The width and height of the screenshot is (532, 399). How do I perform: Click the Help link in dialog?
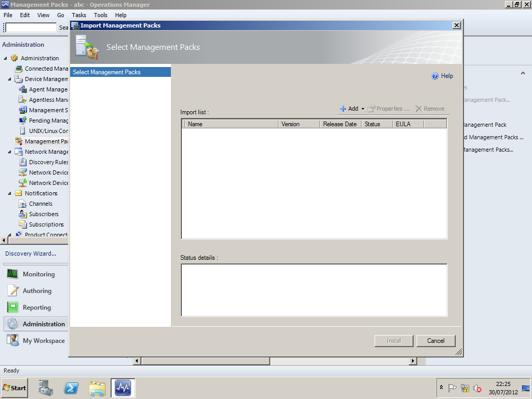447,76
